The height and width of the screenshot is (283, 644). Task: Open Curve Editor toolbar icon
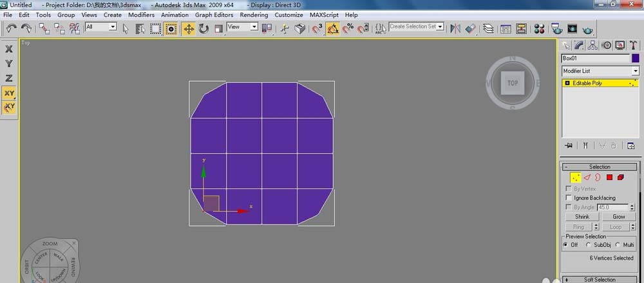506,28
